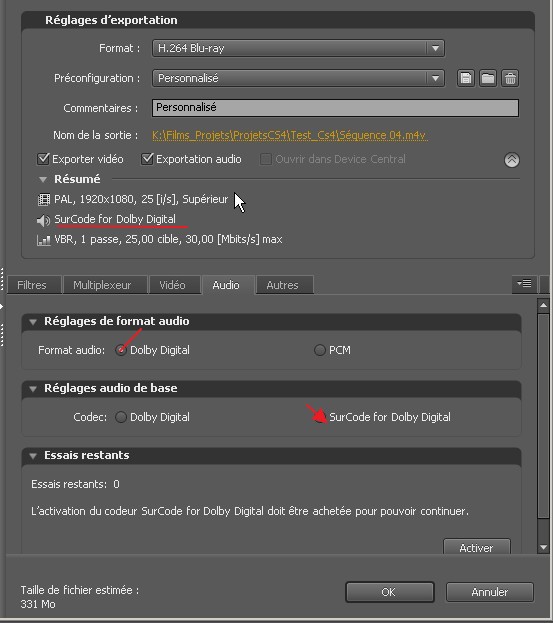The image size is (553, 623).
Task: Select the PCM audio format radio button
Action: click(320, 350)
